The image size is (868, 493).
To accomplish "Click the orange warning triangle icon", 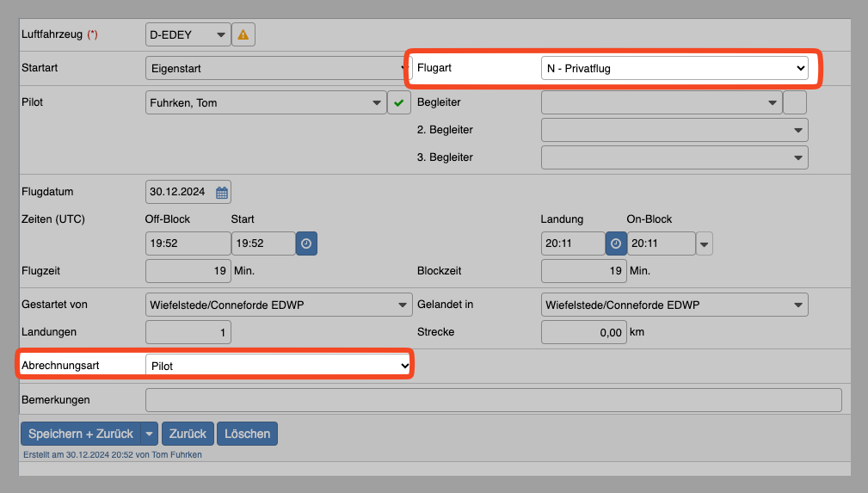I will (x=243, y=35).
